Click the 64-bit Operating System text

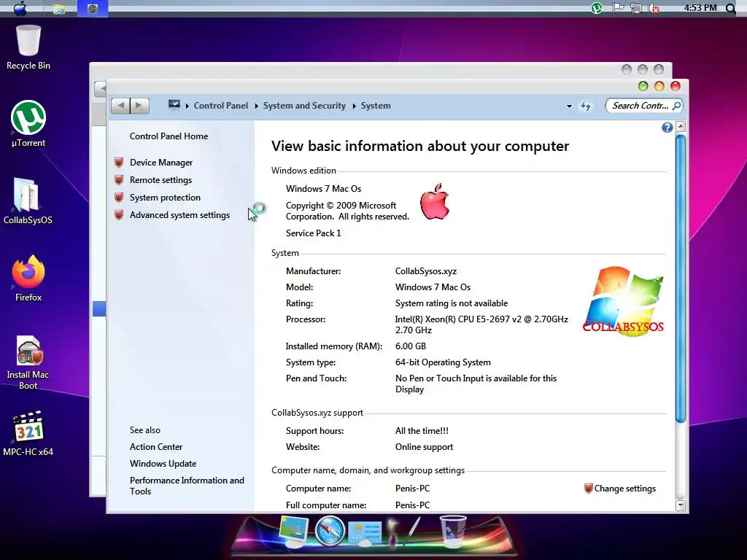(443, 362)
